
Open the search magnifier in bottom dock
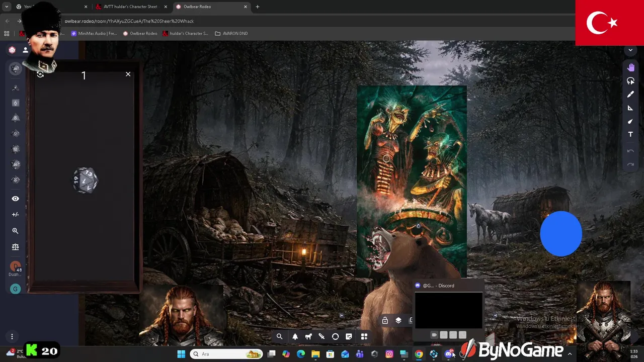[279, 337]
